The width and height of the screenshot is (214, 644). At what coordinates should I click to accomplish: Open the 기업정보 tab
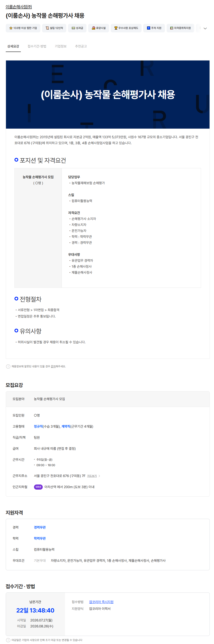(x=61, y=46)
